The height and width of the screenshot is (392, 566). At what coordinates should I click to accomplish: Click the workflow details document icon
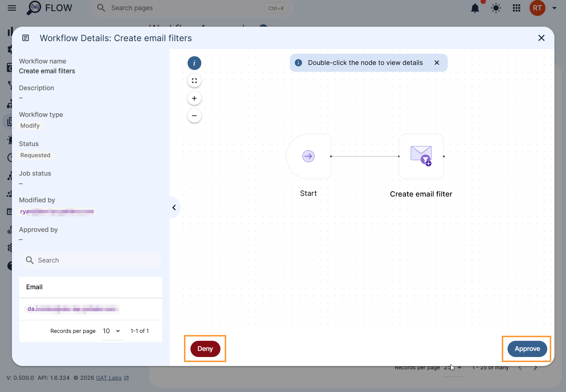click(26, 38)
